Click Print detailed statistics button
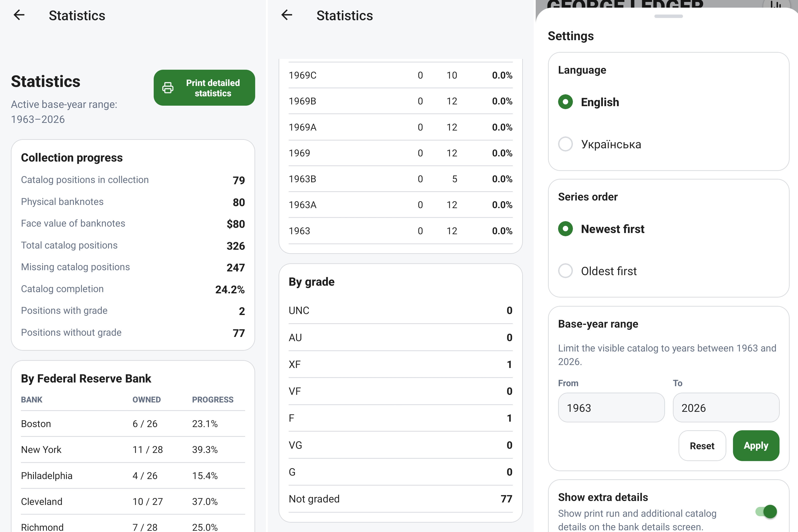Image resolution: width=798 pixels, height=532 pixels. pos(204,87)
